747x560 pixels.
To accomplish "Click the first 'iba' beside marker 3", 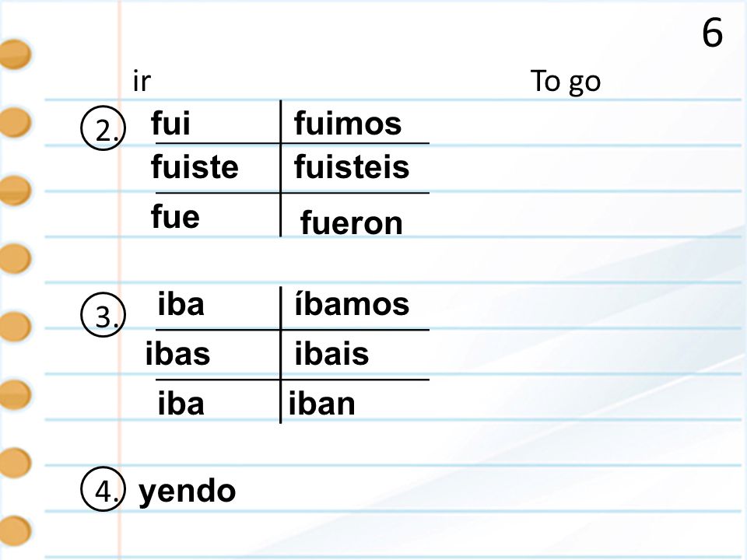I will (181, 304).
